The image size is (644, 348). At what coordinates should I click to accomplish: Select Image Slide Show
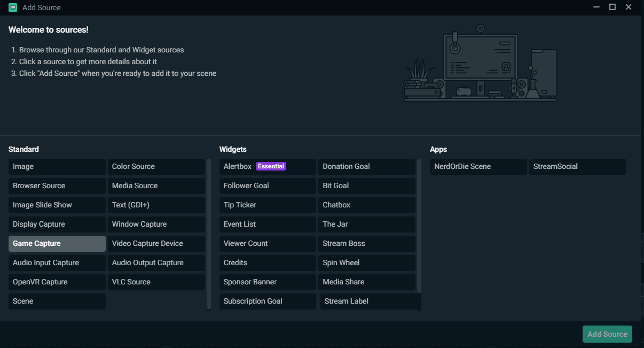57,205
